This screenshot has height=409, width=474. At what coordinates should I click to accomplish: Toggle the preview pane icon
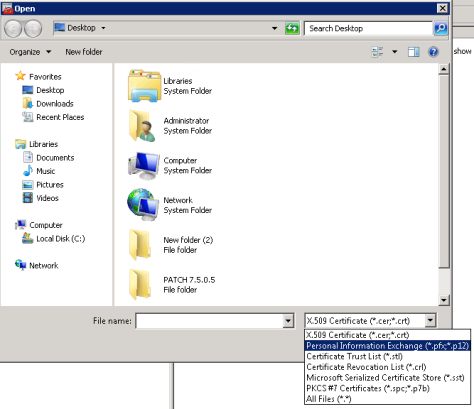(x=413, y=52)
